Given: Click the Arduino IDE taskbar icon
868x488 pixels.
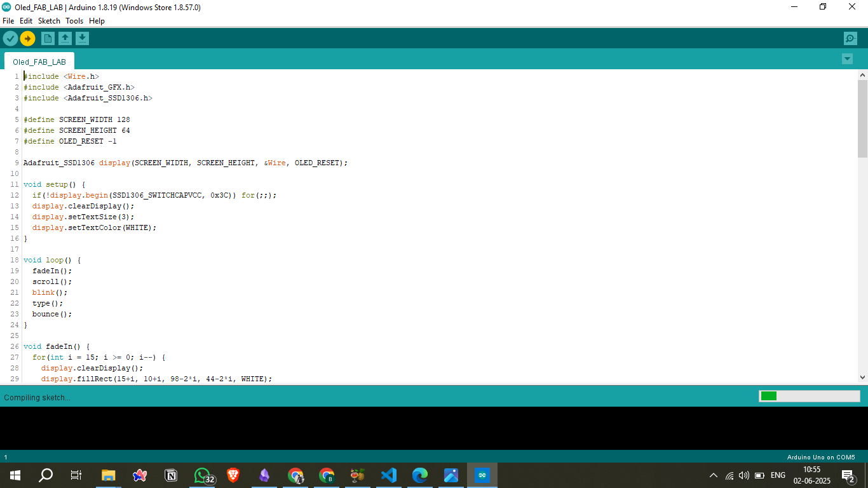Looking at the screenshot, I should 482,475.
